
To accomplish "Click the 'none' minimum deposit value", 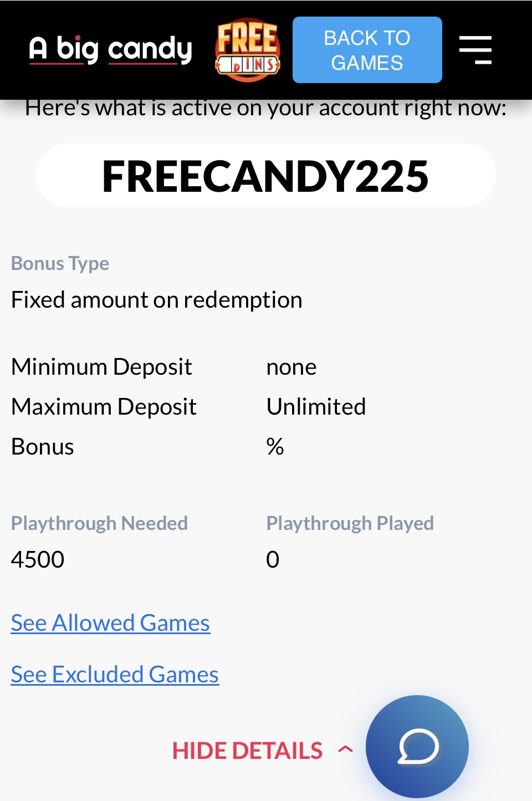I will pos(291,367).
